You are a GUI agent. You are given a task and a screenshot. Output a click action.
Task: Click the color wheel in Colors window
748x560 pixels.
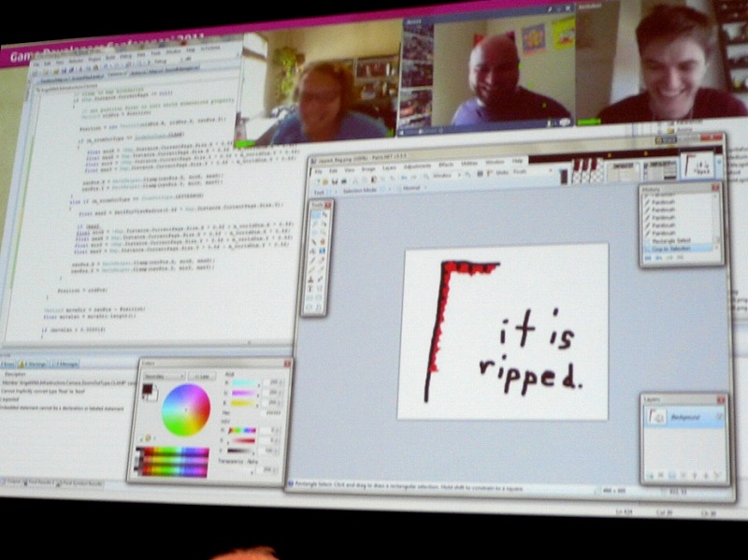click(x=185, y=410)
